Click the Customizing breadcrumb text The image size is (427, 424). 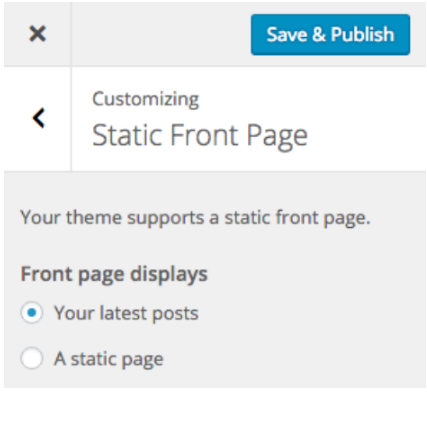pyautogui.click(x=146, y=99)
